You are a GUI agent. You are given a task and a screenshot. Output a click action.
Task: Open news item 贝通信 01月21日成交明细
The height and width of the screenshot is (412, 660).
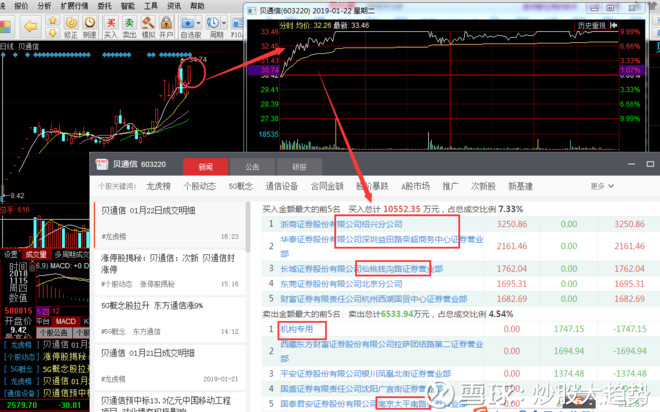tap(170, 366)
